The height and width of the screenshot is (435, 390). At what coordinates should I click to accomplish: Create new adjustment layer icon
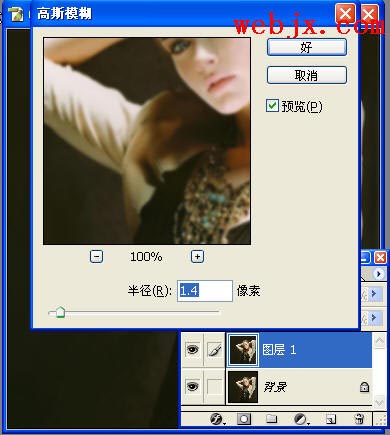(301, 419)
